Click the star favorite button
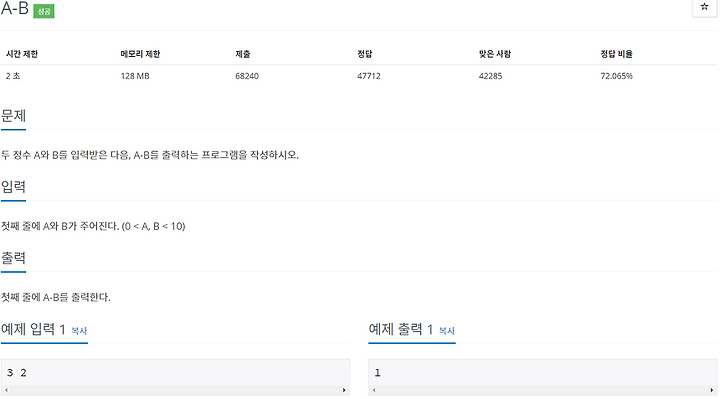 (x=704, y=7)
